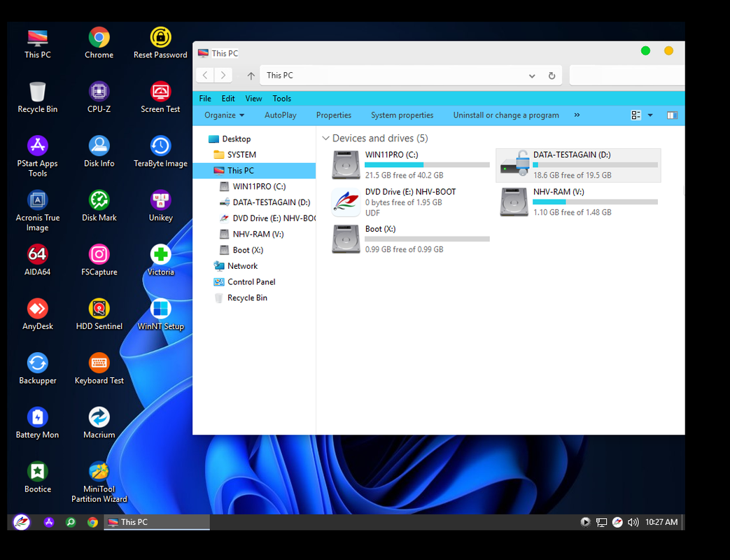Open the File menu in explorer
The height and width of the screenshot is (560, 730).
point(205,98)
